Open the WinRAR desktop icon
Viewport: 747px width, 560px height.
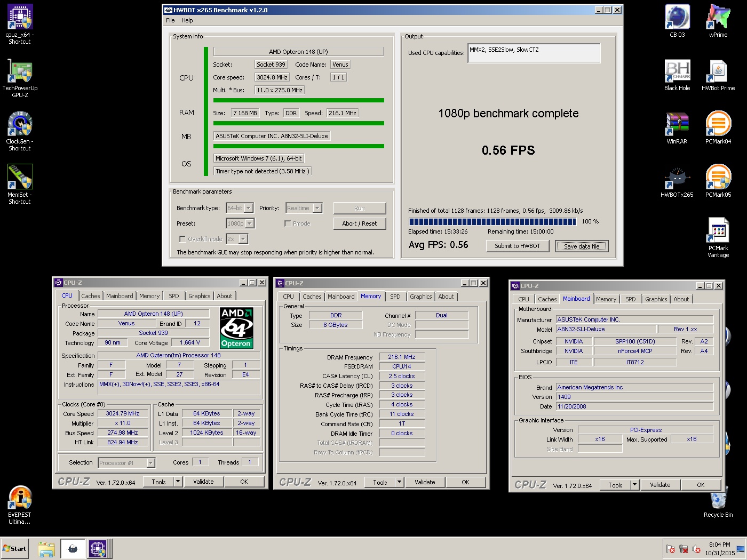coord(677,128)
